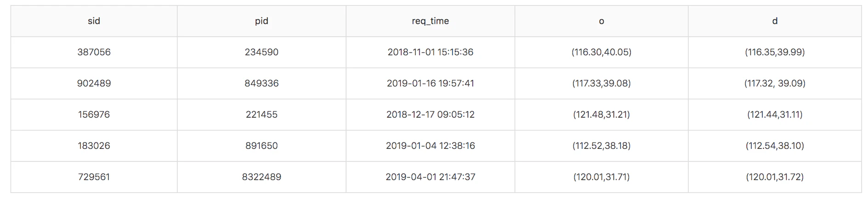Screen dimensions: 868x199
Task: Click timestamp 2018-11-01 15:15:36
Action: coord(430,52)
